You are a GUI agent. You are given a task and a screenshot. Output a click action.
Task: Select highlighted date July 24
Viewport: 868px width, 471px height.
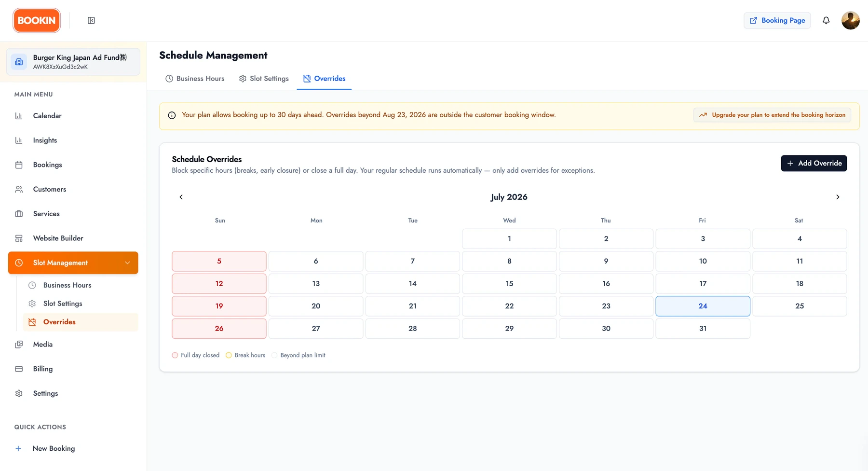tap(703, 306)
